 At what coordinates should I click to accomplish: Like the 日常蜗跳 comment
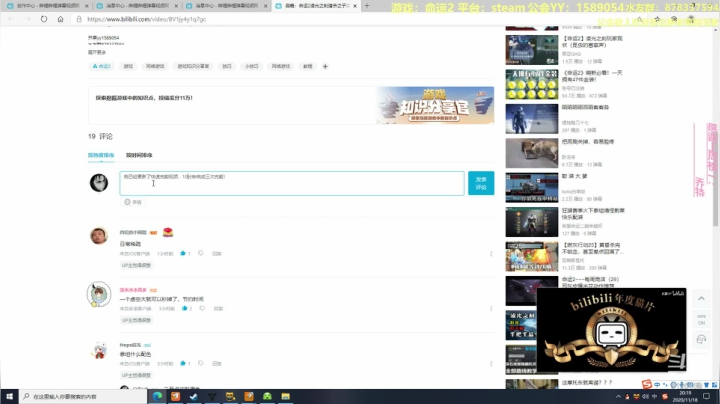pos(185,253)
